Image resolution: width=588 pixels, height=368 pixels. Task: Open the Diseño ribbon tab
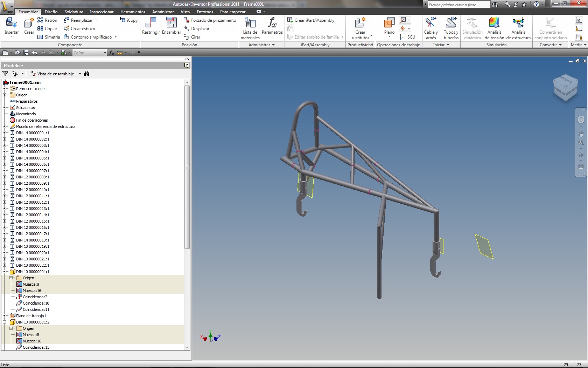51,12
